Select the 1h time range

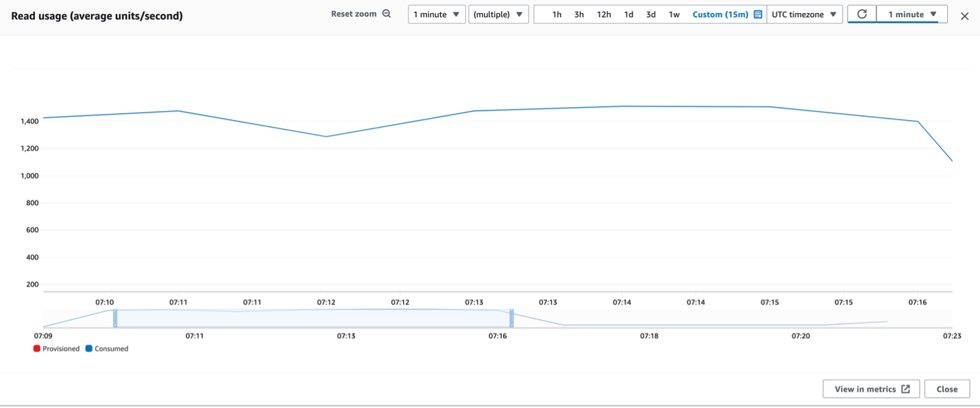(556, 13)
